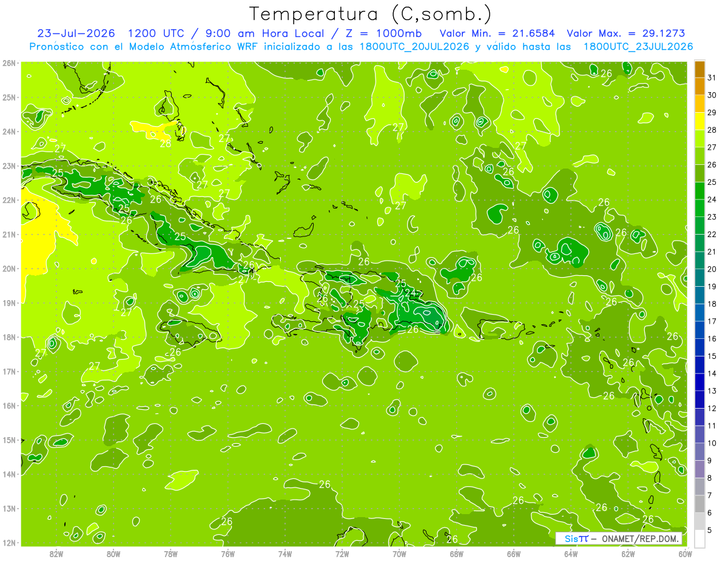Click the "76W" longitude axis label
Viewport: 728px width, 562px height.
227,553
